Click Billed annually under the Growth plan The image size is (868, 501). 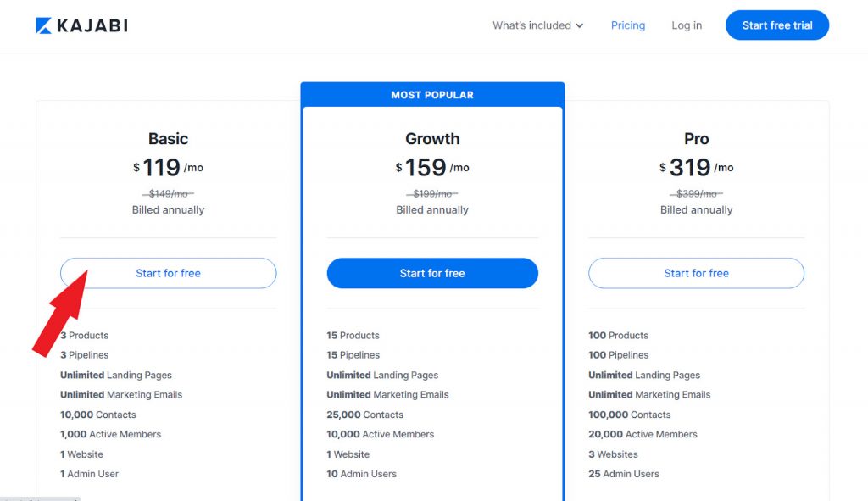tap(432, 210)
